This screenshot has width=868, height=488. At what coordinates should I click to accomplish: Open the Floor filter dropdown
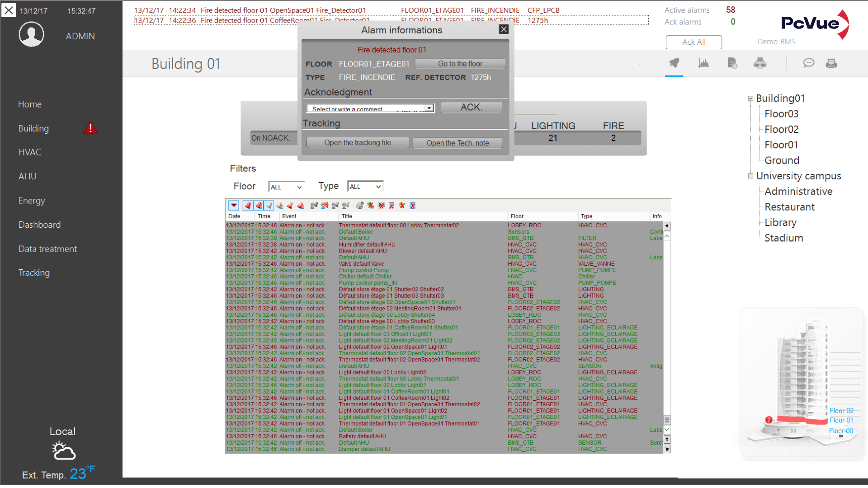click(x=286, y=187)
